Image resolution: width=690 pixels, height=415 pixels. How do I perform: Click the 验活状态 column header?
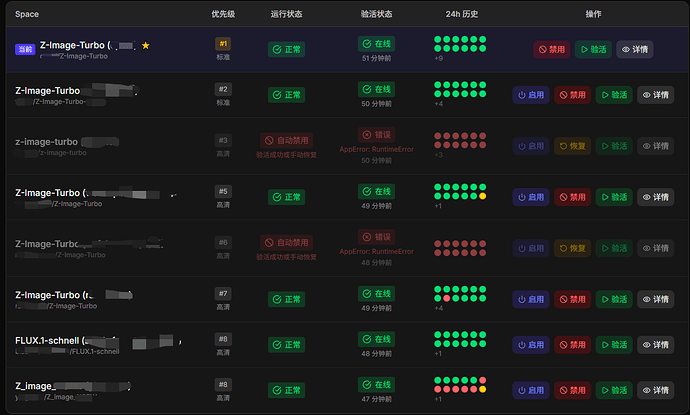[x=376, y=15]
